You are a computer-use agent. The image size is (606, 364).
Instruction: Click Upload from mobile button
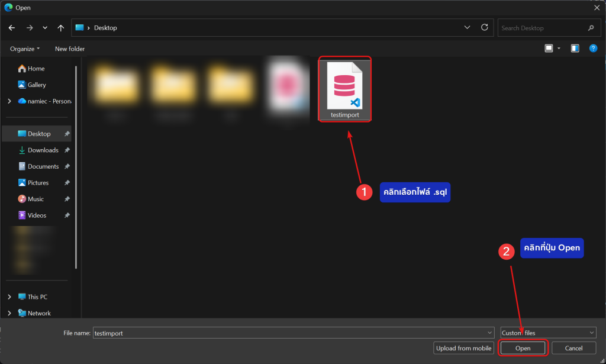pyautogui.click(x=464, y=348)
